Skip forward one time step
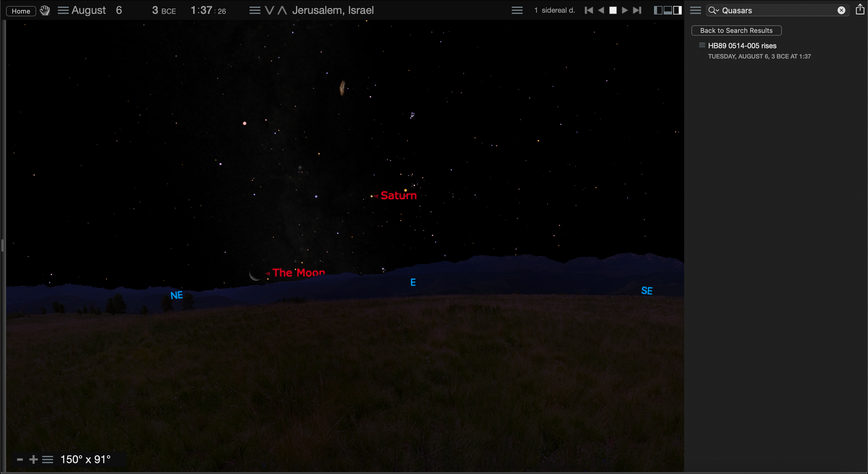Viewport: 868px width, 474px height. coord(637,10)
